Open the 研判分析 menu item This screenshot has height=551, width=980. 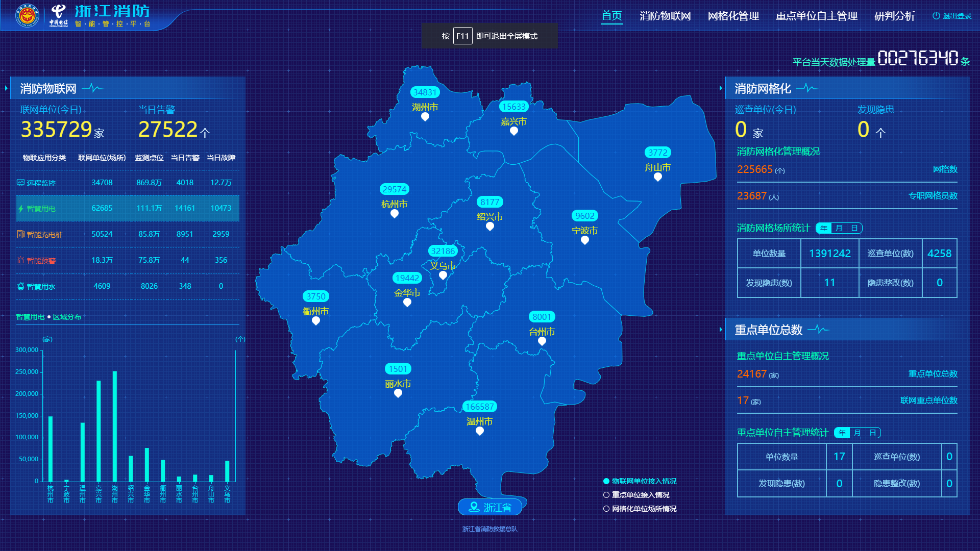[x=894, y=16]
